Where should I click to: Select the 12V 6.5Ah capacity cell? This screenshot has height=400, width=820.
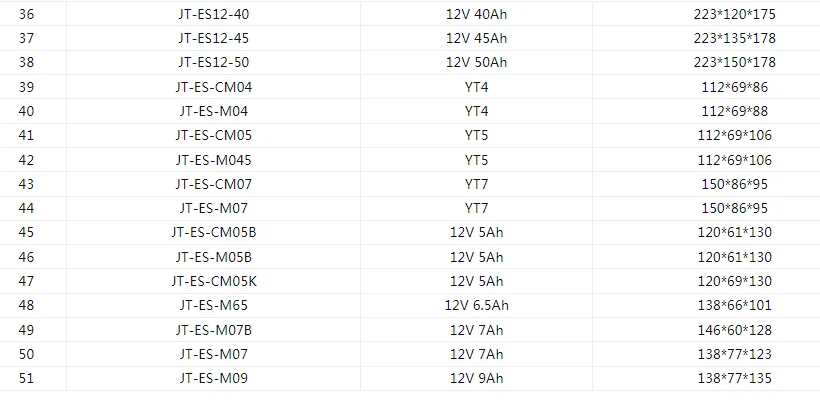pos(475,306)
